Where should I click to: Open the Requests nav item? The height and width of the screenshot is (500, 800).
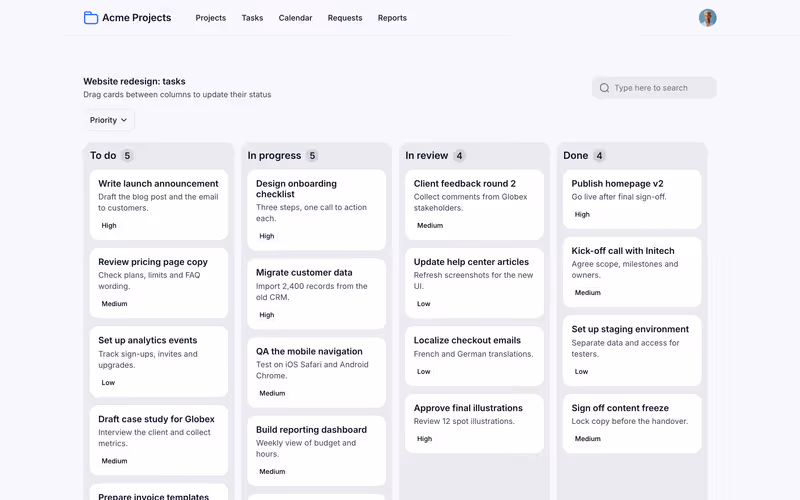pyautogui.click(x=345, y=18)
